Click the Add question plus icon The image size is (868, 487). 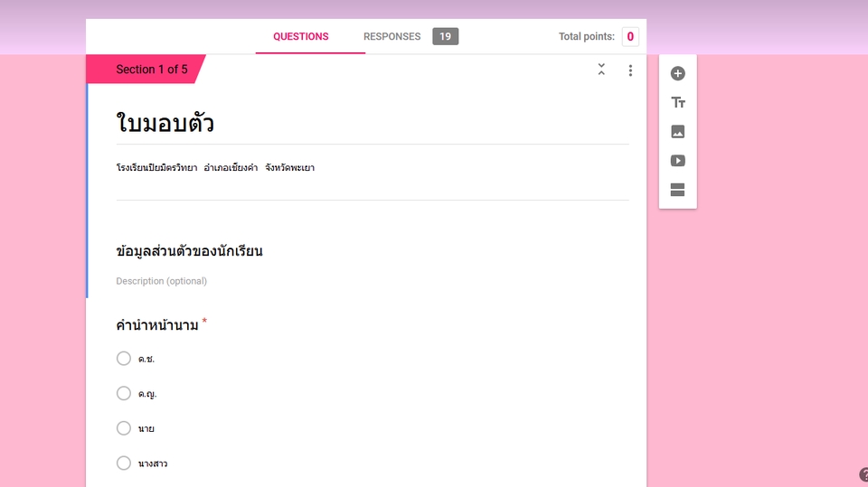677,73
